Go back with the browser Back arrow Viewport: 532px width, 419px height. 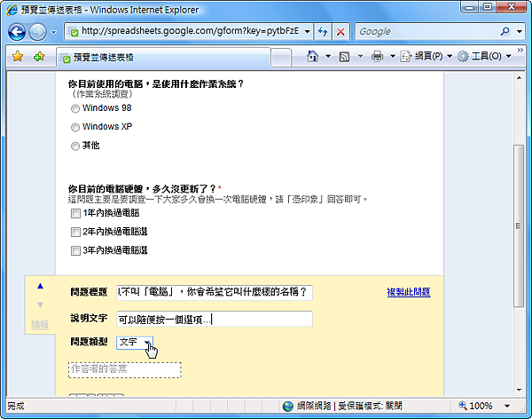17,32
